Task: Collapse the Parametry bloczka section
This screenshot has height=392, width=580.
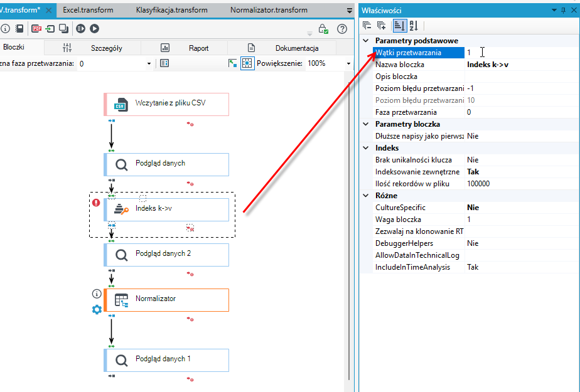Action: (366, 124)
